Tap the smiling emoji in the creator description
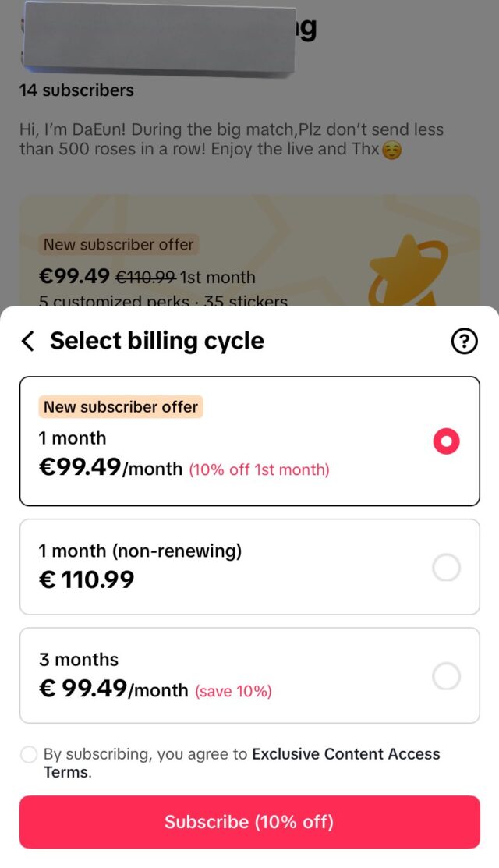Screen dimensions: 499x868 tap(392, 150)
